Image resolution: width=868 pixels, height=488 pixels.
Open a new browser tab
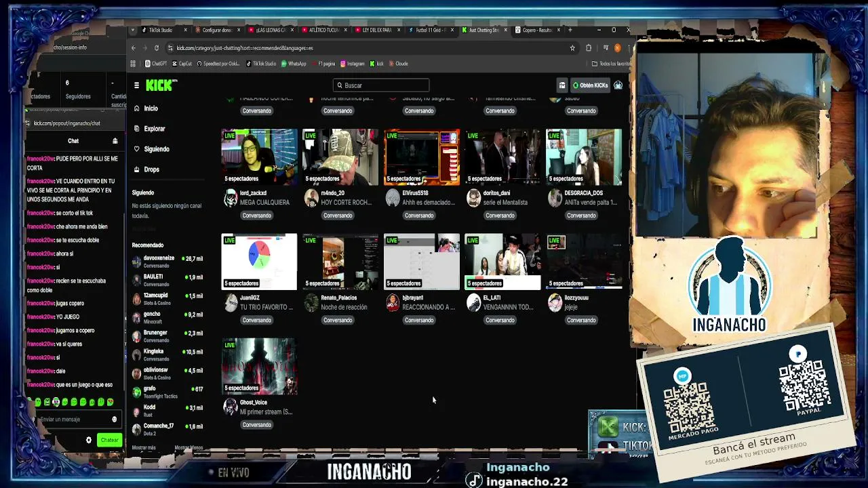570,30
